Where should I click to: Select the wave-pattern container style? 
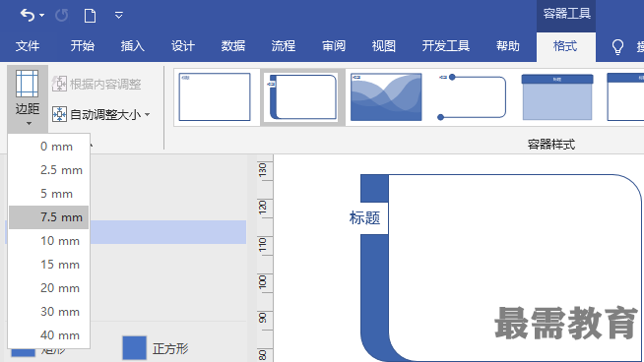[x=386, y=96]
